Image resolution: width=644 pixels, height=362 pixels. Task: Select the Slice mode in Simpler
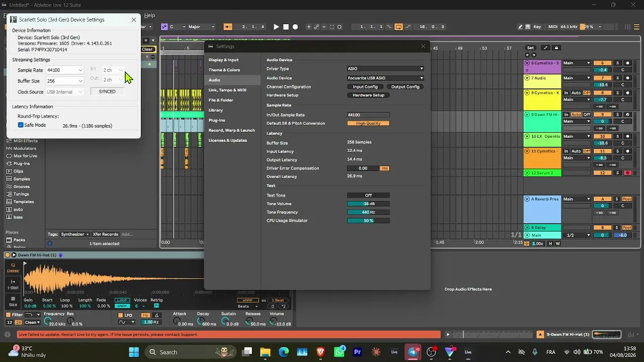13,301
